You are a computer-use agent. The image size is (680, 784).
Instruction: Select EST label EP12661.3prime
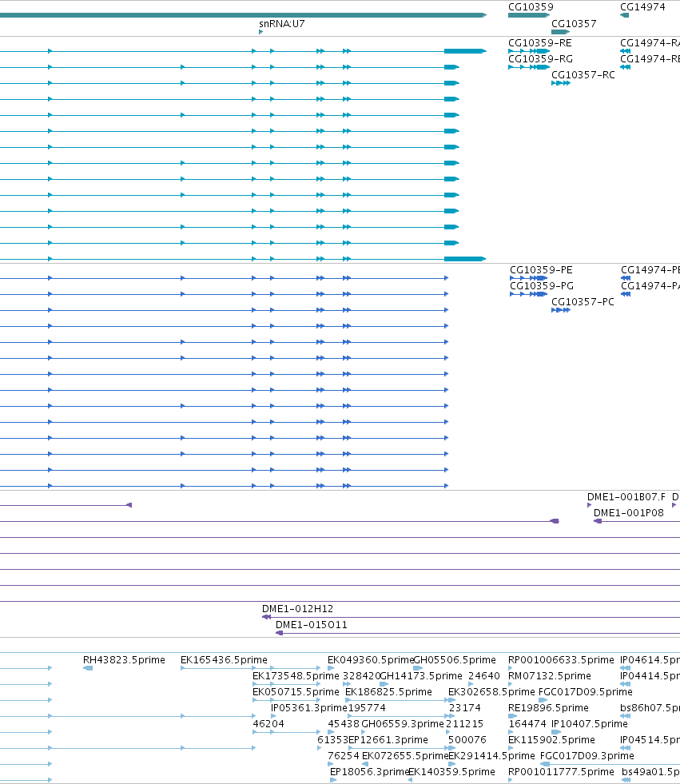(x=388, y=740)
